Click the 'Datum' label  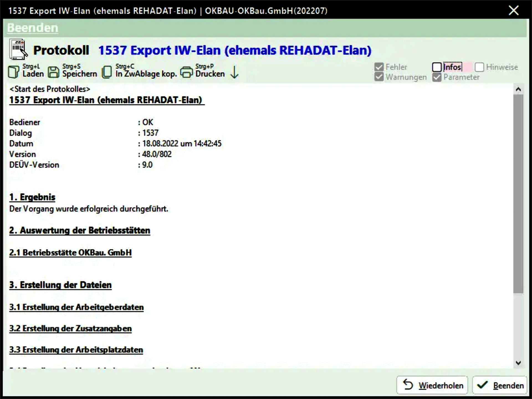(x=21, y=144)
